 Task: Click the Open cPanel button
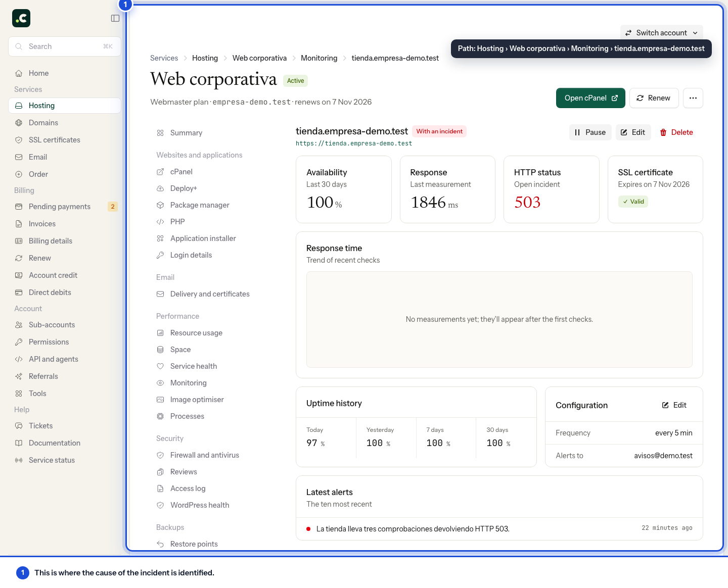[x=590, y=98]
